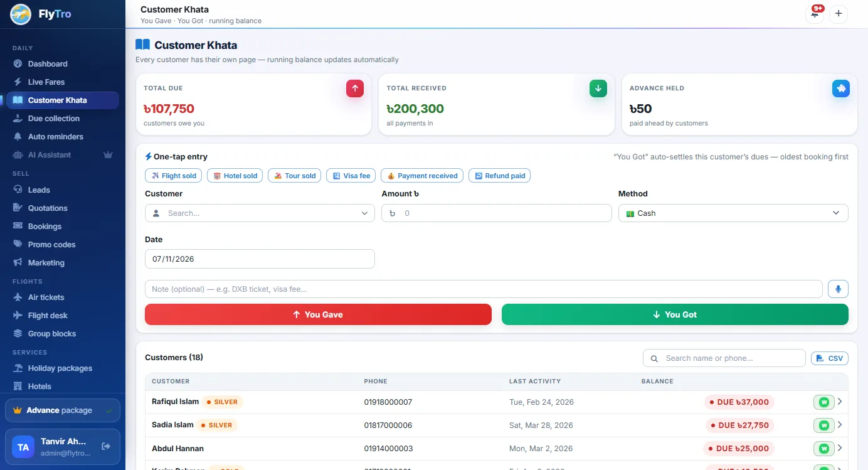Tap the microphone voice note icon
This screenshot has height=470, width=868.
(x=838, y=289)
